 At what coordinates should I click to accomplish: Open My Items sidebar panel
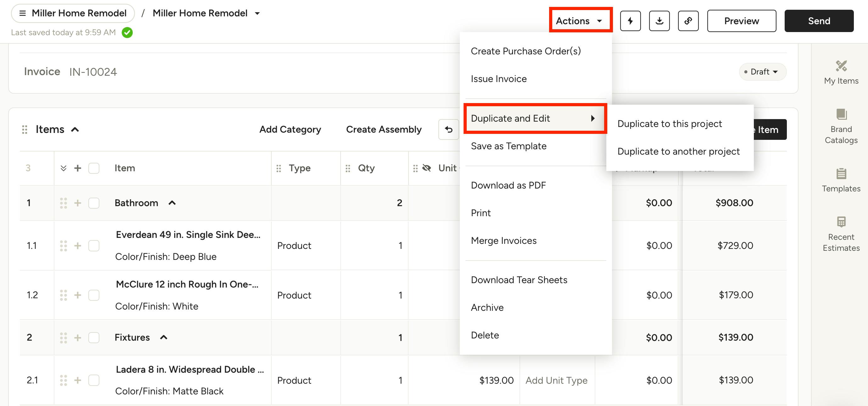(841, 72)
